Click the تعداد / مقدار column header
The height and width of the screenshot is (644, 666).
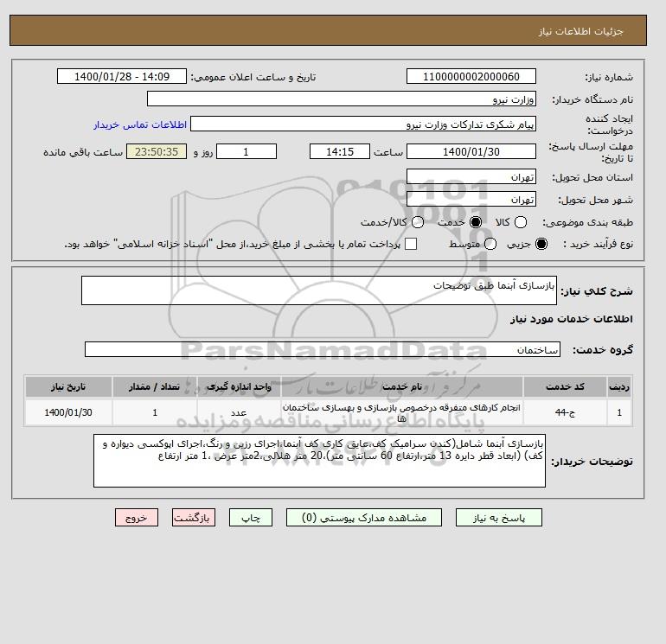point(155,386)
